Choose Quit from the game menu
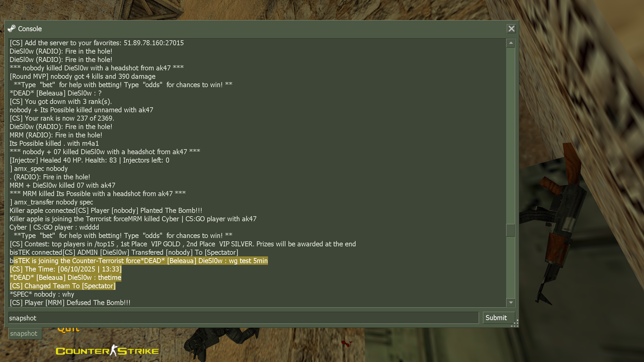The image size is (644, 362). [68, 329]
